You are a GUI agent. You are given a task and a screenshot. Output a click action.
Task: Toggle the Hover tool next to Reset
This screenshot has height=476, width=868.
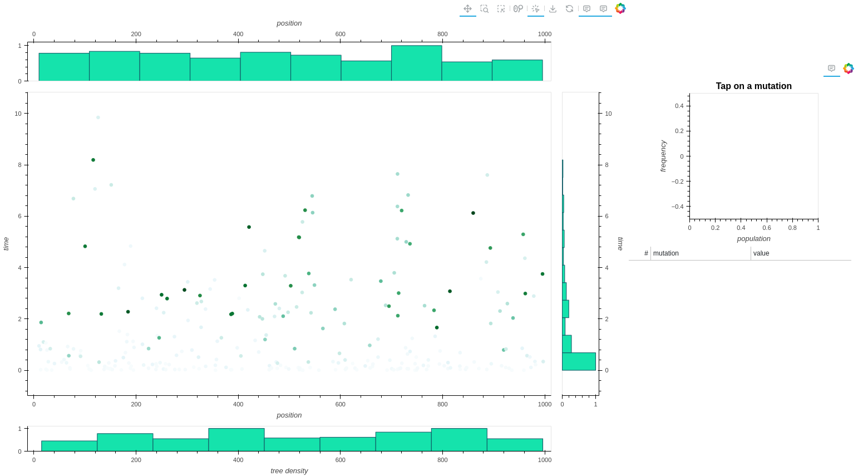pyautogui.click(x=587, y=8)
